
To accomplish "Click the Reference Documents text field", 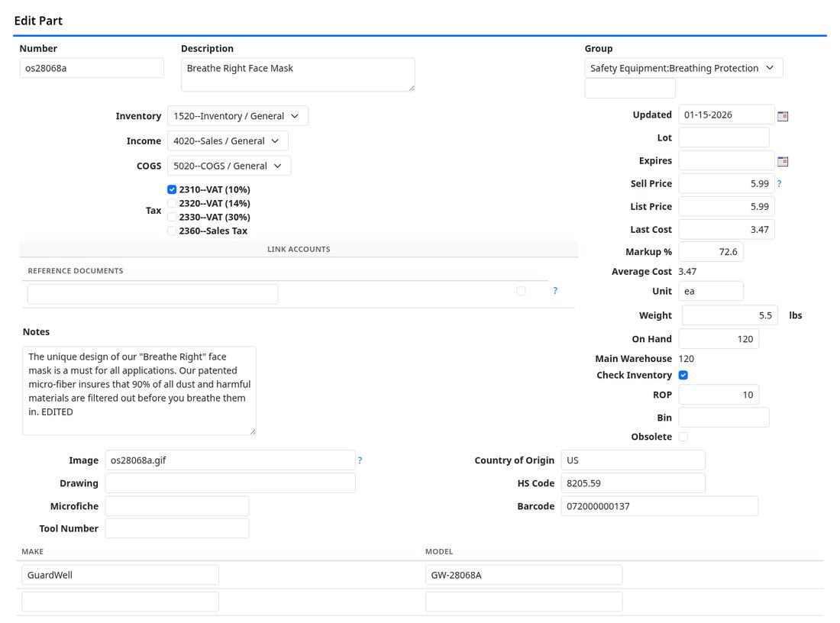I will (153, 294).
